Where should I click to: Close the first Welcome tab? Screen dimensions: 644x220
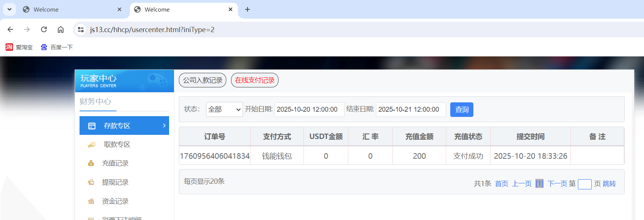click(x=119, y=9)
